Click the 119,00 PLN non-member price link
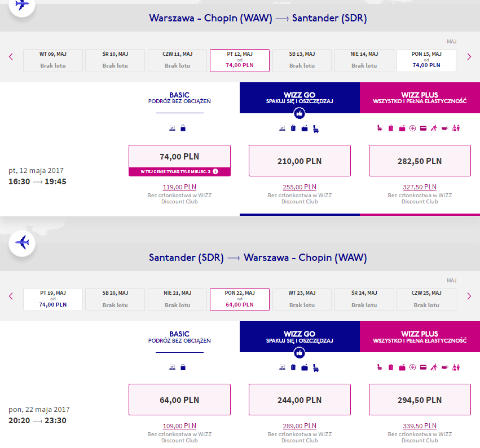Viewport: 480px width, 448px height. click(x=179, y=187)
